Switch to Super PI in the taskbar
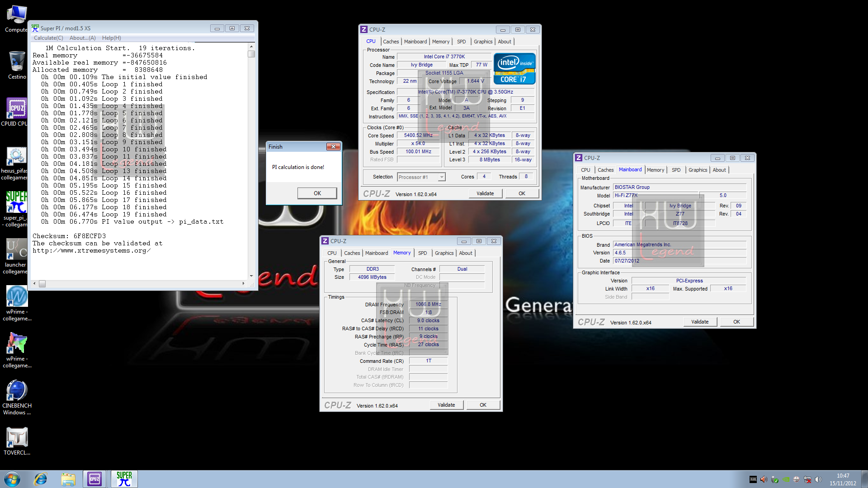868x488 pixels. pos(124,479)
